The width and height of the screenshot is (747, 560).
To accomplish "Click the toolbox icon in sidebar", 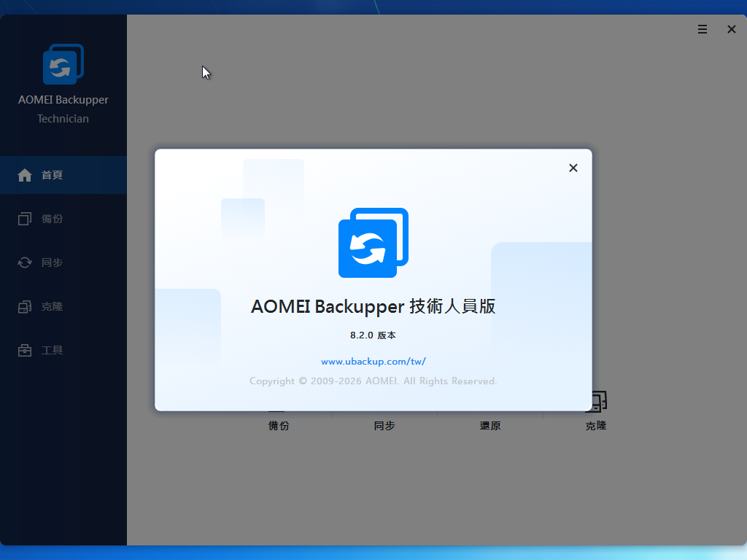I will tap(25, 351).
